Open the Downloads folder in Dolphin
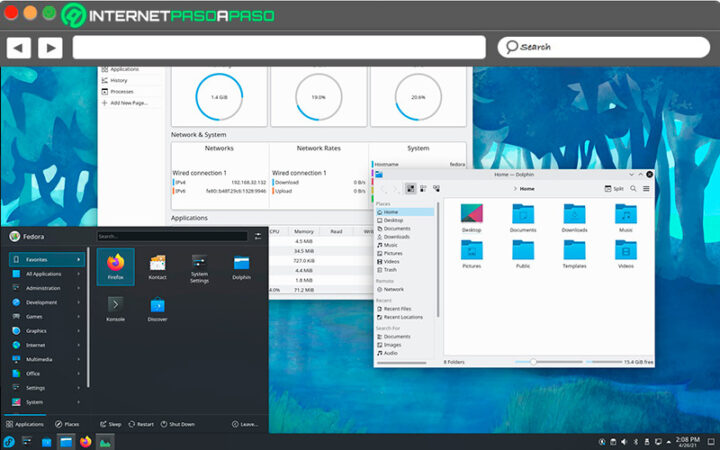Image resolution: width=720 pixels, height=450 pixels. point(574,219)
